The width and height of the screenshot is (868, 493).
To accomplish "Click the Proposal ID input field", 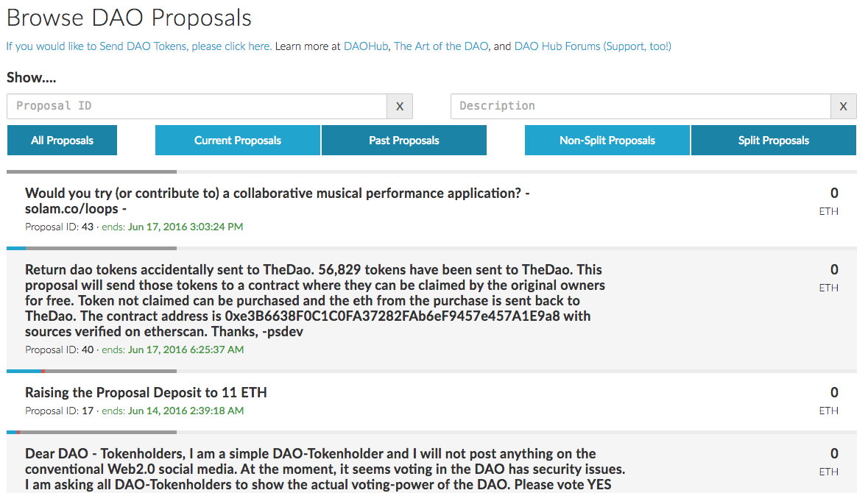I will (x=197, y=106).
